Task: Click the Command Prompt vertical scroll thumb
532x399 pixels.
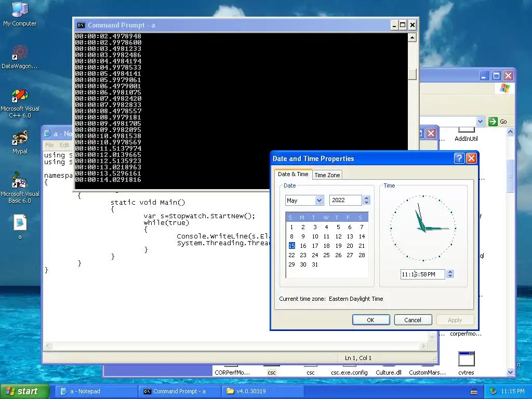Action: point(412,74)
